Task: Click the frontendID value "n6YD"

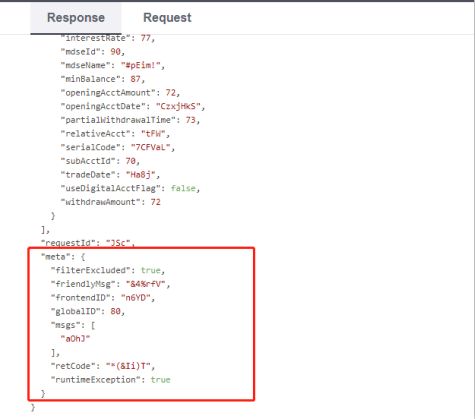Action: pyautogui.click(x=136, y=298)
